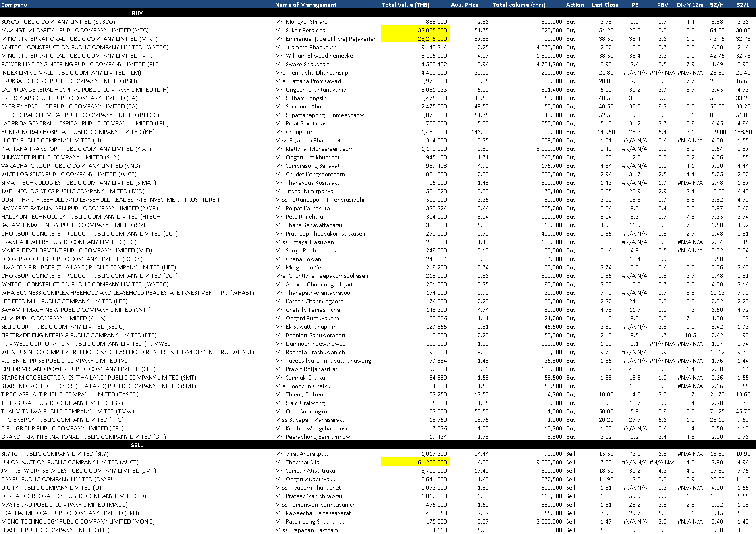This screenshot has width=756, height=534.
Task: Click the 'Last Close' column header
Action: coord(605,5)
